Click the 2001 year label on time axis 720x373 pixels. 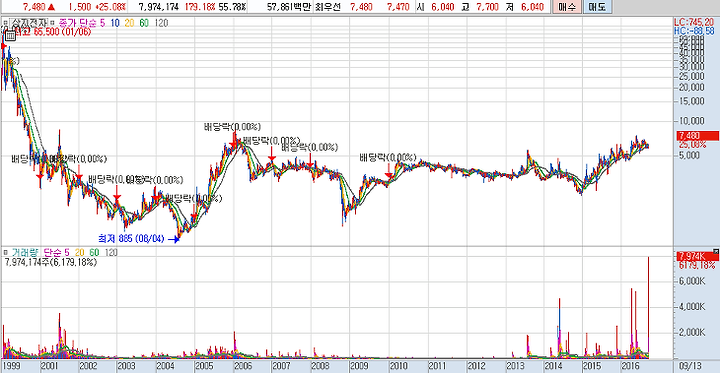point(49,366)
